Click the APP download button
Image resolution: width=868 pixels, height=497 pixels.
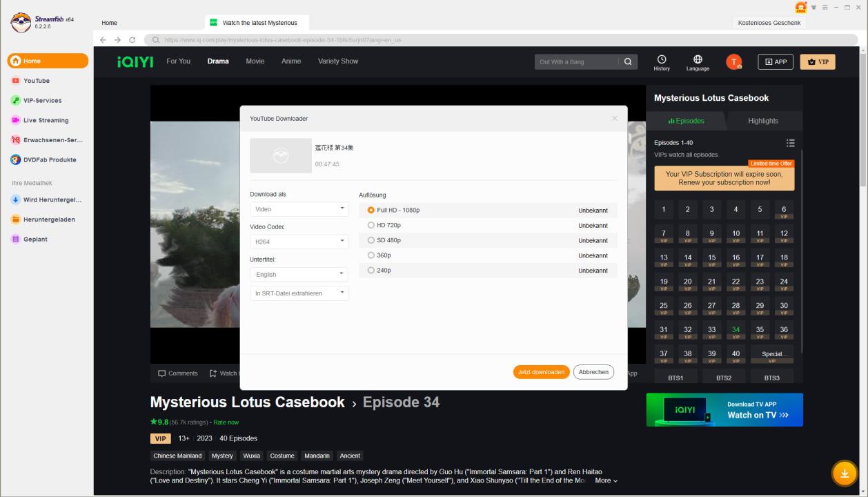776,61
